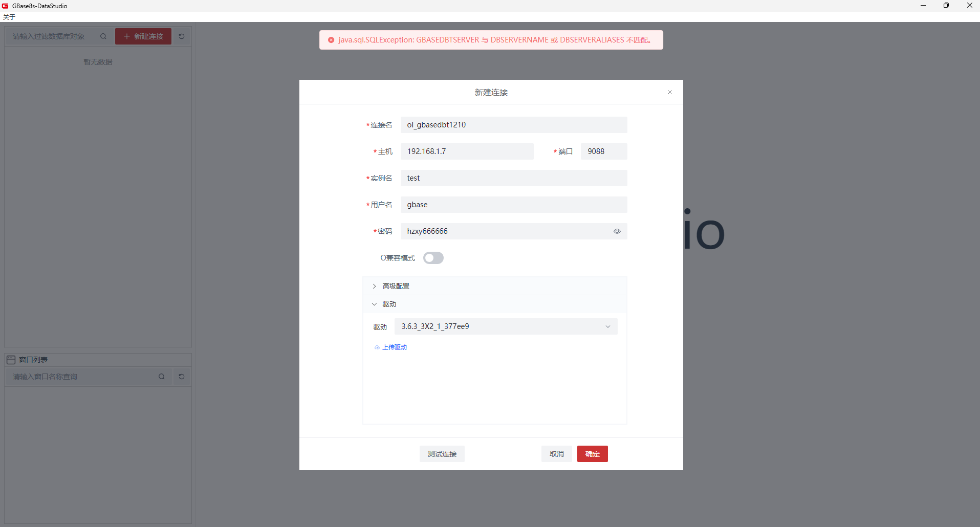Screen dimensions: 980x527
Task: Click the GBase8s-DataStudio app icon in title bar
Action: [x=5, y=6]
